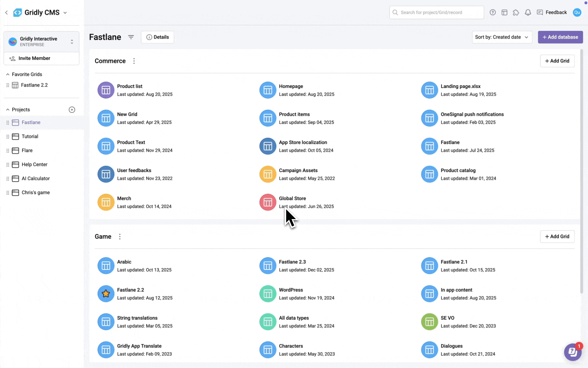The width and height of the screenshot is (588, 368).
Task: Open the help question mark icon in top bar
Action: [x=493, y=12]
